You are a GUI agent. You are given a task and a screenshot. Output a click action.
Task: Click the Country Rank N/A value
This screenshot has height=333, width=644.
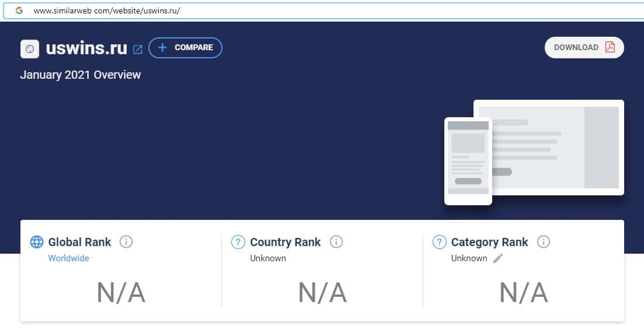(x=322, y=293)
